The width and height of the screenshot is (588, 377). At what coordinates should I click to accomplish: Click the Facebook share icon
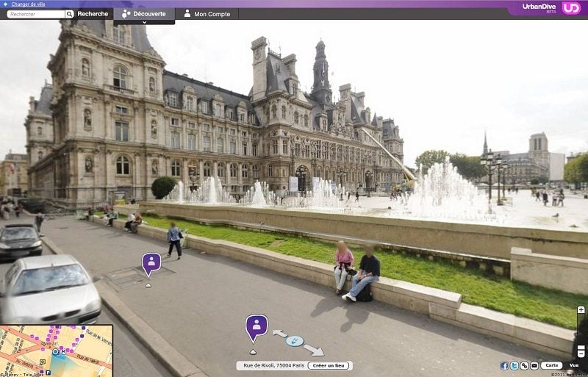coord(504,365)
